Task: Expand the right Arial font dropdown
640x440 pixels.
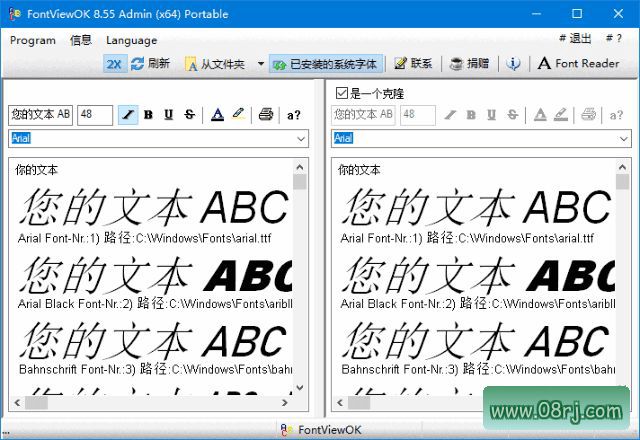Action: (623, 138)
